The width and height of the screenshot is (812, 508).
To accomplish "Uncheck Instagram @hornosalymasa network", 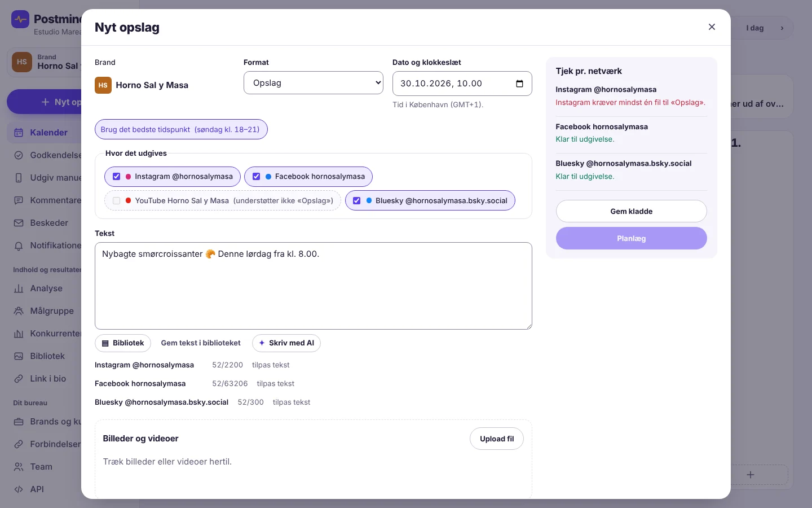I will pyautogui.click(x=117, y=177).
